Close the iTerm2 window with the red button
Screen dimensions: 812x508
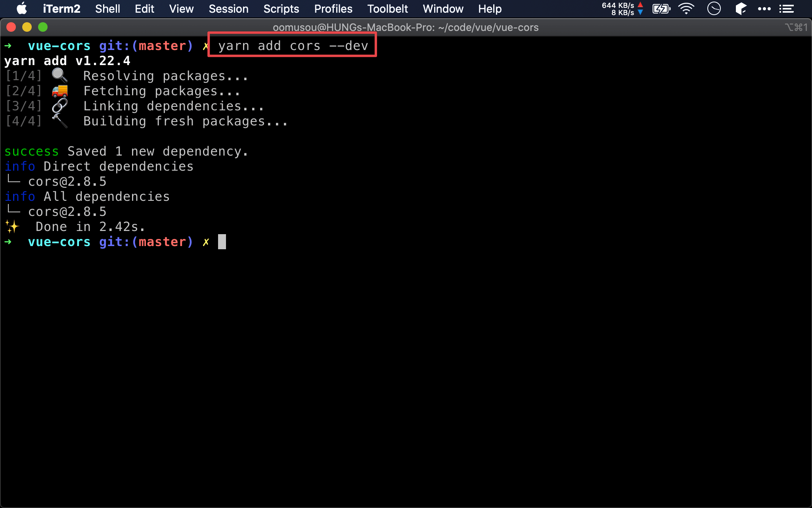[x=11, y=27]
